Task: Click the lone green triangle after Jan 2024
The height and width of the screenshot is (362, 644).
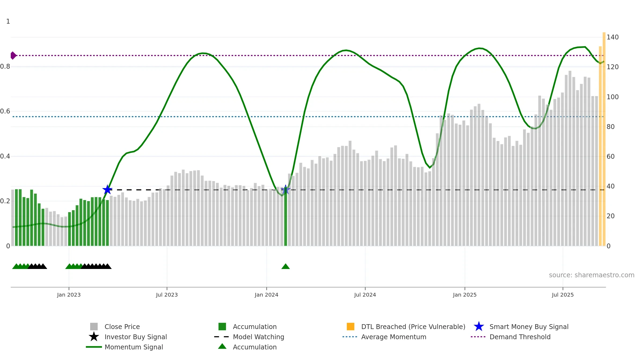Action: [x=286, y=266]
